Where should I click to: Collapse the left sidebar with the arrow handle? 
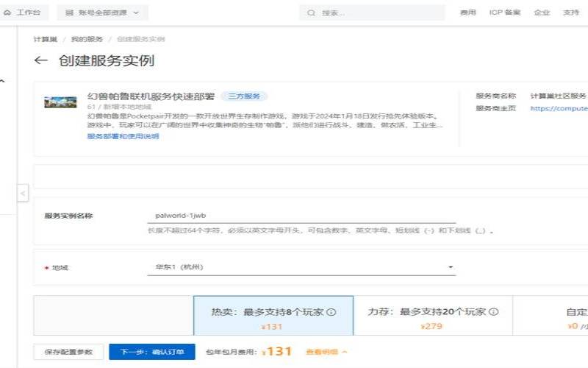23,194
